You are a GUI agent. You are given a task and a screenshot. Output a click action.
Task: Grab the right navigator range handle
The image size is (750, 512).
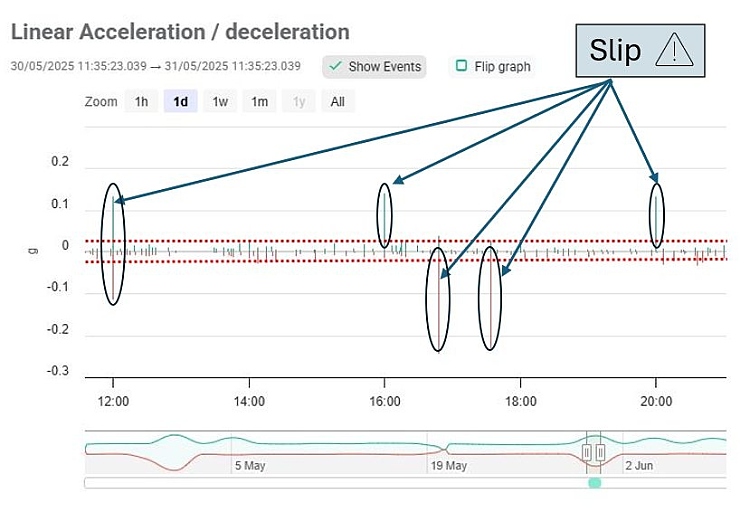tap(600, 452)
